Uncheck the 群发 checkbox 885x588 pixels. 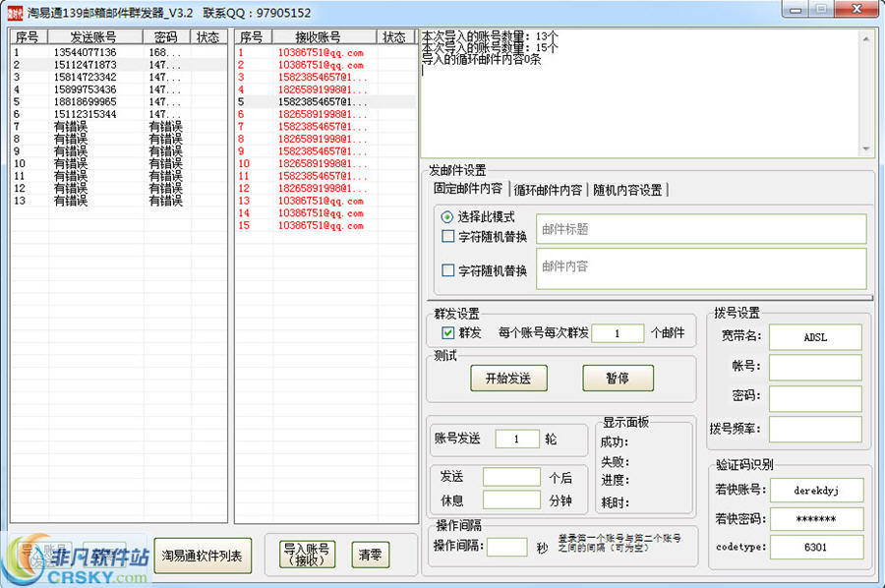(x=447, y=332)
